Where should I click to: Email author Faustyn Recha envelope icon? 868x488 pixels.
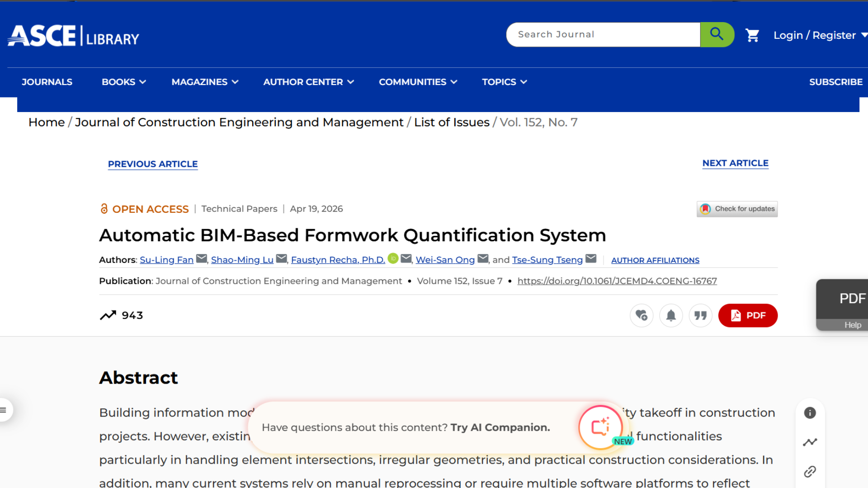(x=406, y=258)
